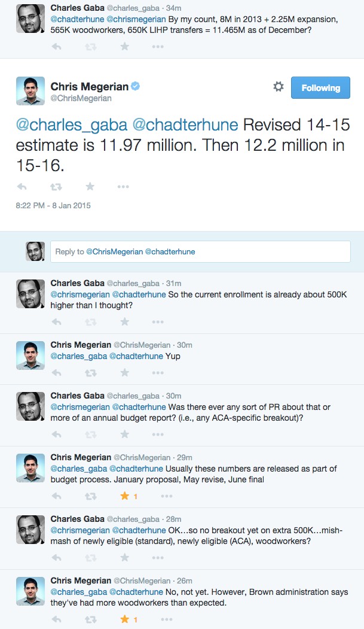Retweet the main Chris Megerian tweet
This screenshot has height=629, width=364.
[x=56, y=187]
